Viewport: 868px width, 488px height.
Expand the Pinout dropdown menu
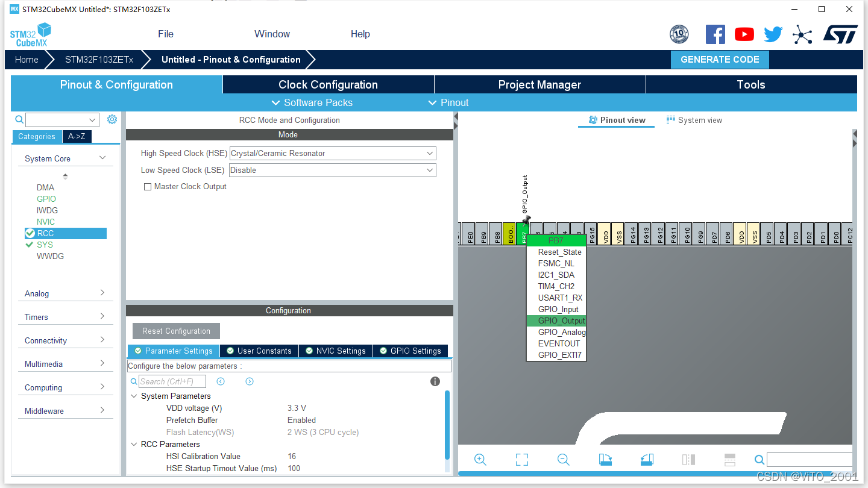click(x=448, y=102)
